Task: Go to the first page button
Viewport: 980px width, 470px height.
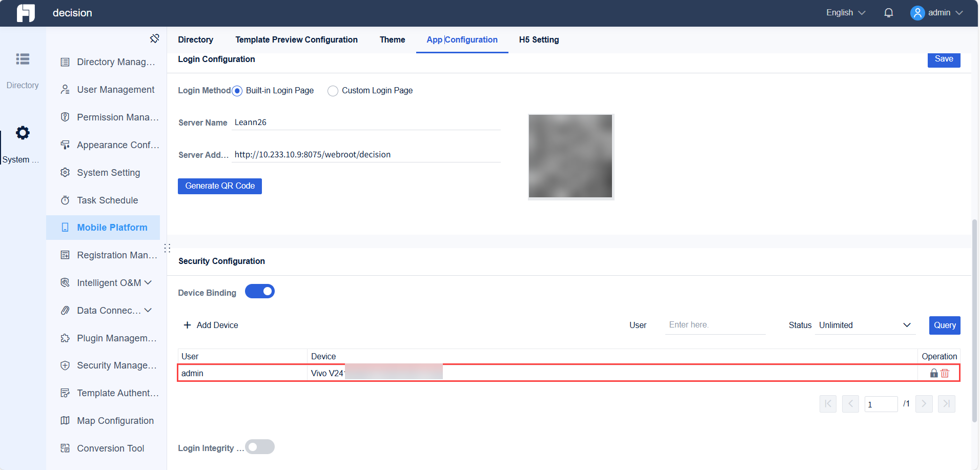Action: coord(828,404)
